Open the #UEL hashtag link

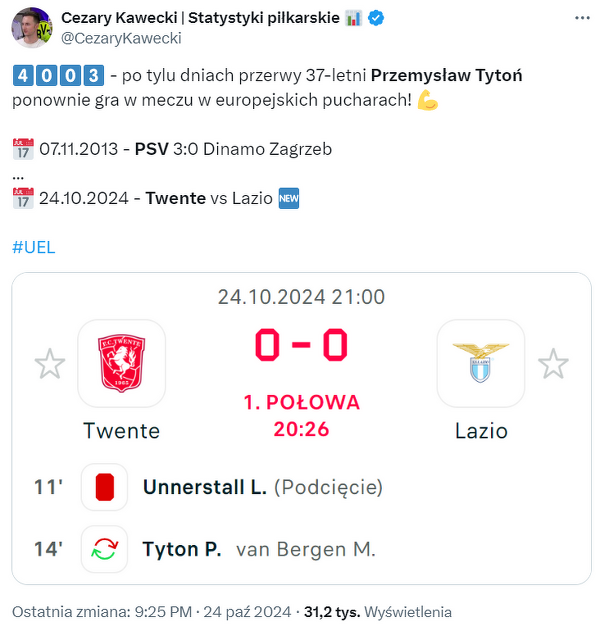point(34,247)
